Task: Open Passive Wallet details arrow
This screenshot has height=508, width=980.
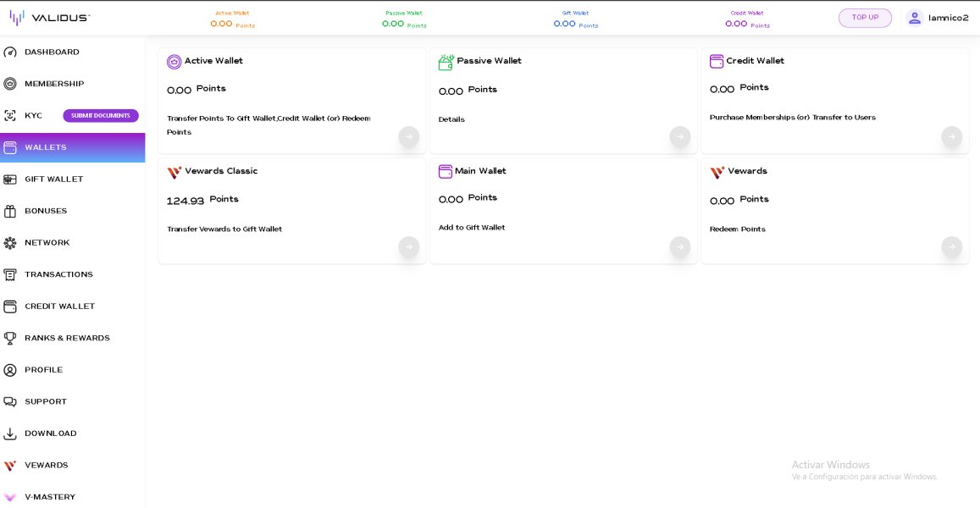Action: [x=680, y=136]
